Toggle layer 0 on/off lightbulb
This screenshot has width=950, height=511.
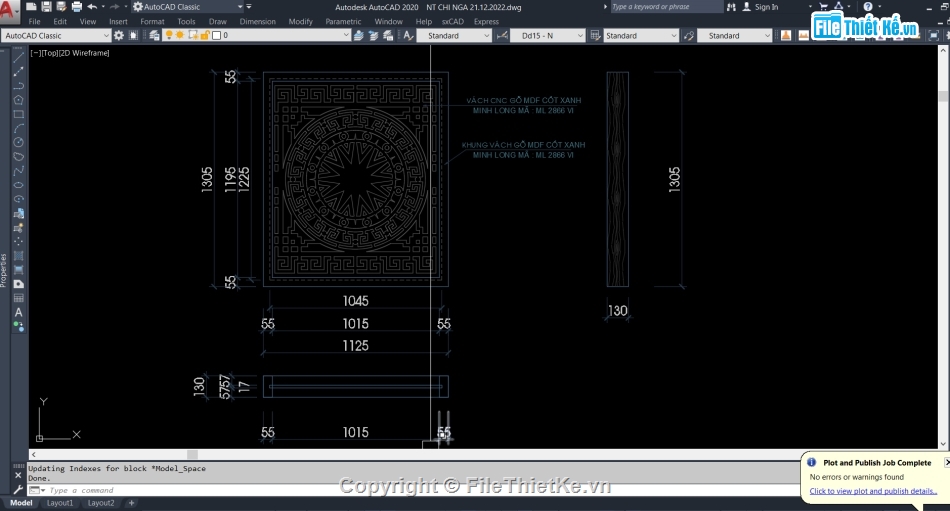169,35
